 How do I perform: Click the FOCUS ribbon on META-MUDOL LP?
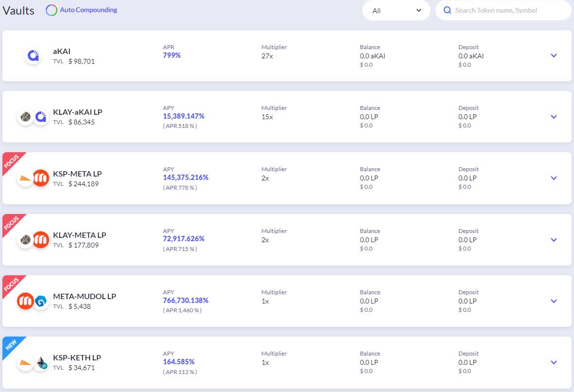(x=12, y=285)
